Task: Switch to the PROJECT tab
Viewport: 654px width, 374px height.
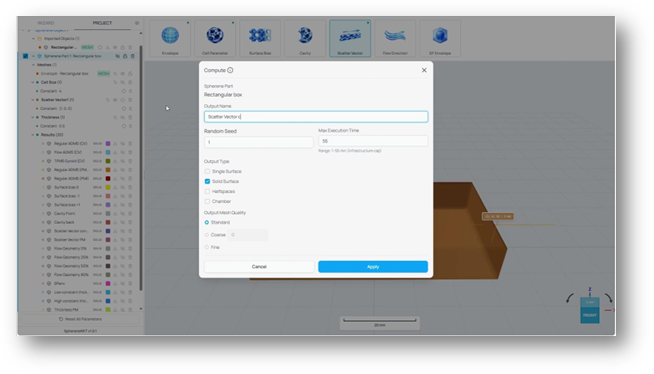Action: pyautogui.click(x=102, y=23)
